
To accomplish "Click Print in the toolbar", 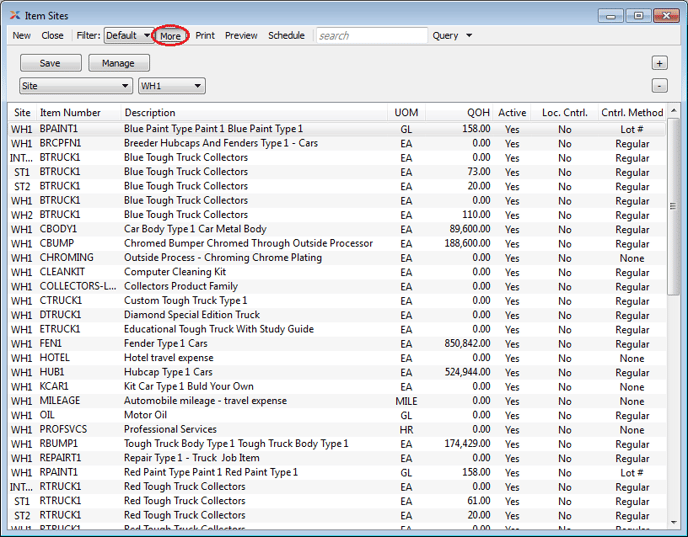I will click(x=205, y=36).
